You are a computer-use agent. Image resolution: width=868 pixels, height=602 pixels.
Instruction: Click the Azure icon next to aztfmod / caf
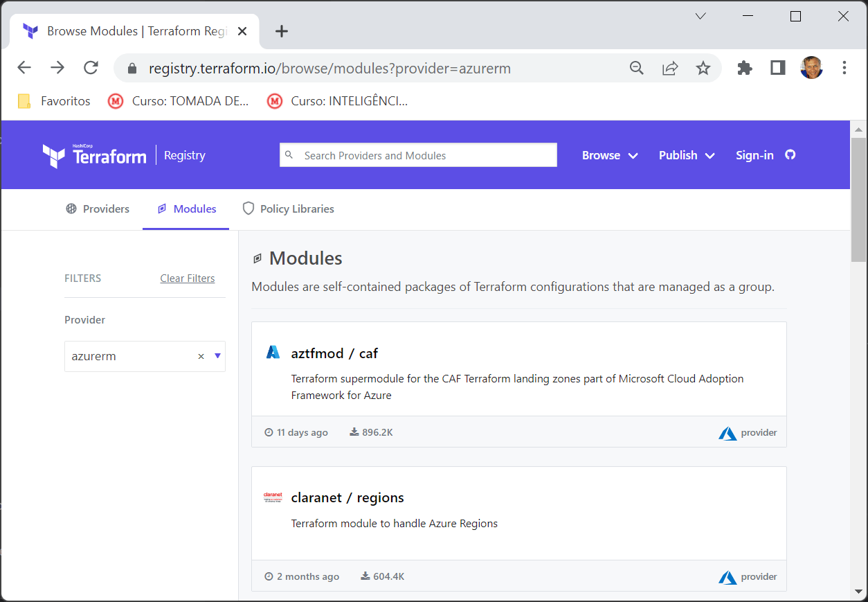pyautogui.click(x=273, y=353)
